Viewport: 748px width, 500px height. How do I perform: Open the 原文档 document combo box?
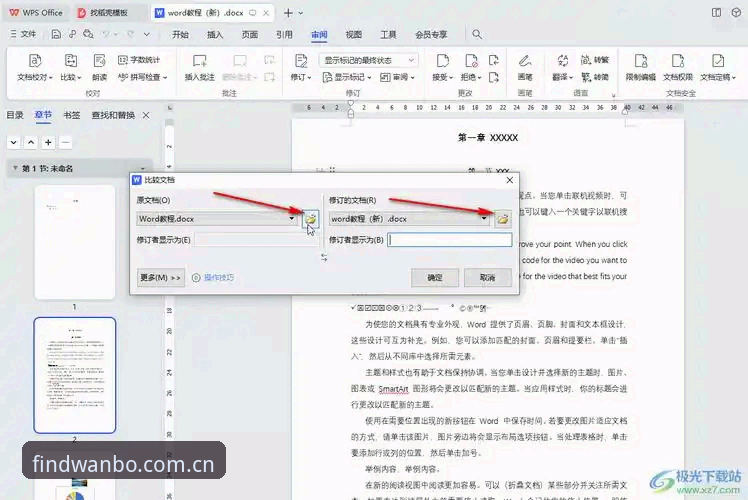(217, 219)
